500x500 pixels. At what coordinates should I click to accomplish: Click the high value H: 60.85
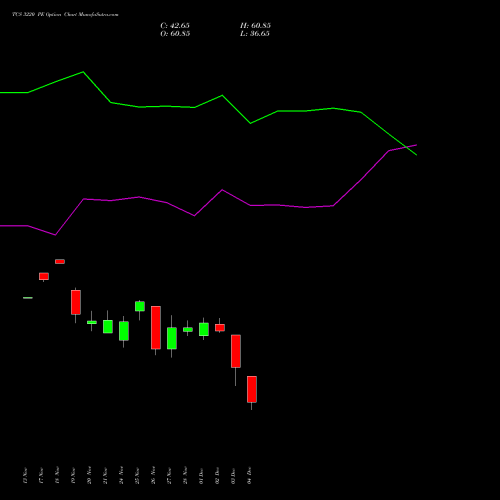click(255, 26)
